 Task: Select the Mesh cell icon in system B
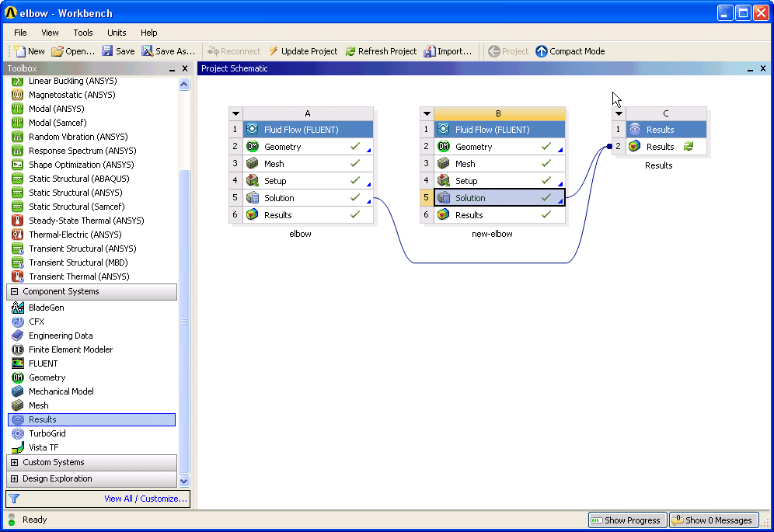point(443,163)
